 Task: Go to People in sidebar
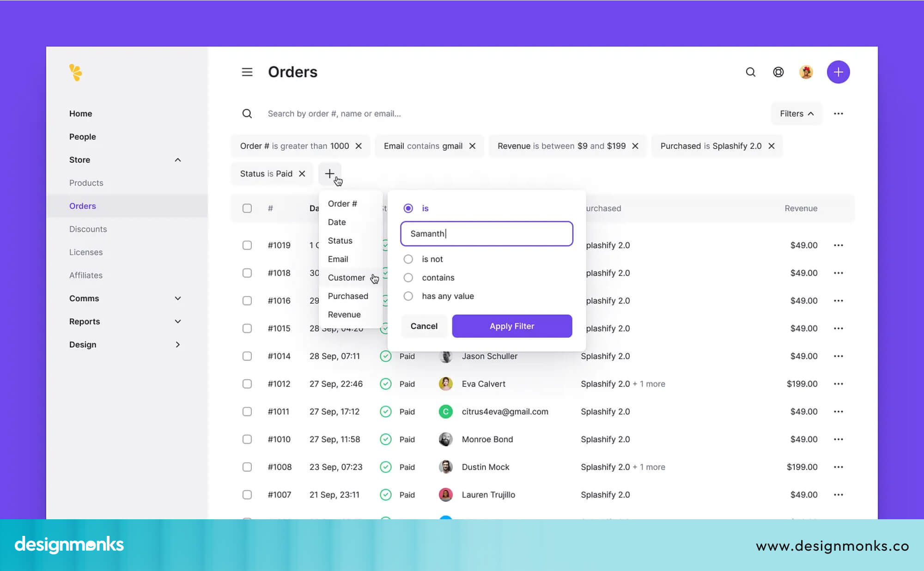[x=83, y=137]
